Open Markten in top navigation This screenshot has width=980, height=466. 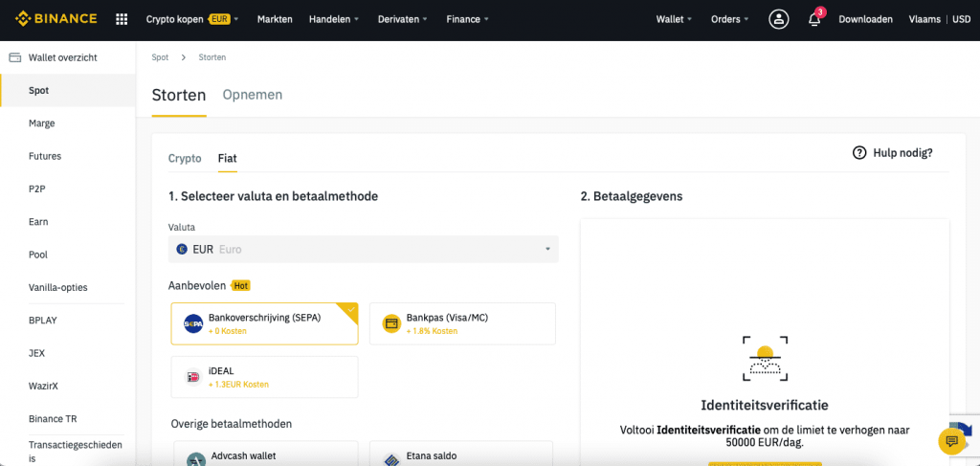pyautogui.click(x=275, y=19)
